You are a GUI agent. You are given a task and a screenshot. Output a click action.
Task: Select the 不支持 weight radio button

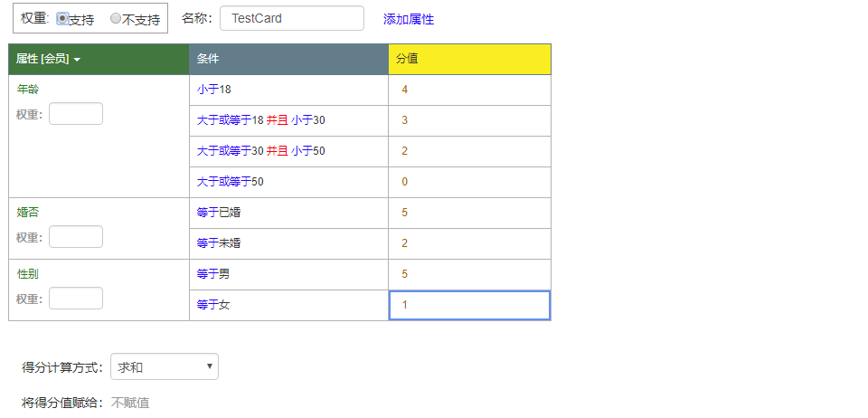tap(116, 18)
